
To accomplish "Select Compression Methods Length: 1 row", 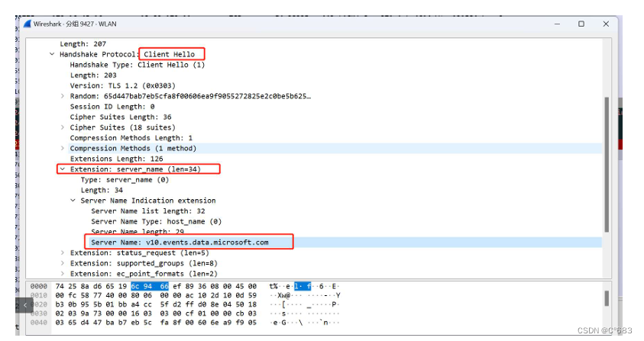I will [131, 138].
